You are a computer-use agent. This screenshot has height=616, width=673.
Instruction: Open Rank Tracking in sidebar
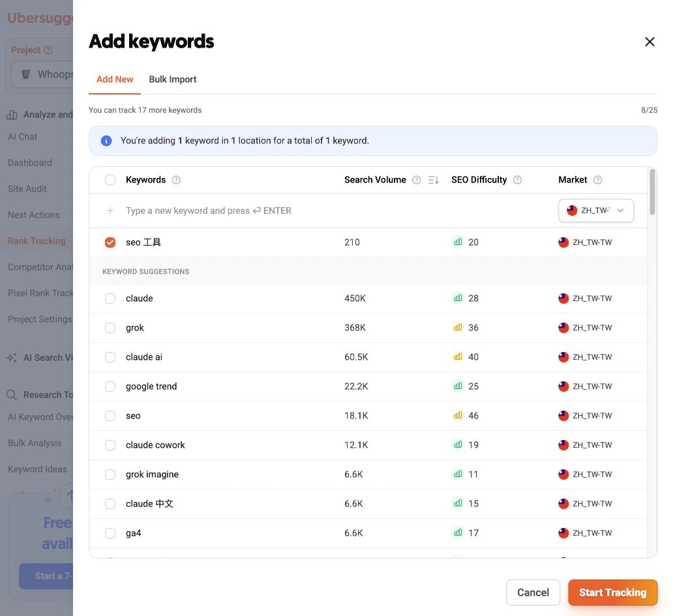[37, 241]
